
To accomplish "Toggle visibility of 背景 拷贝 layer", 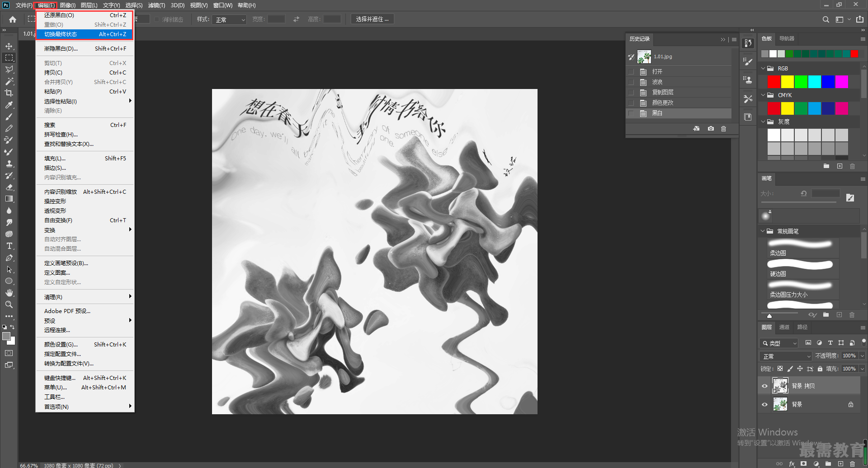I will point(764,386).
